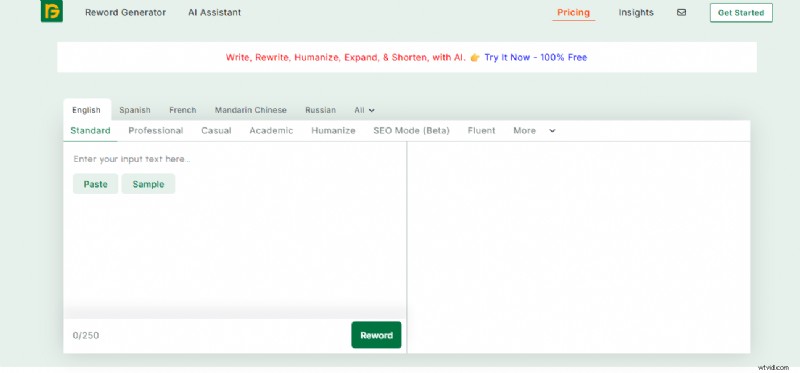Switch to Professional mode
This screenshot has width=800, height=373.
pyautogui.click(x=156, y=131)
